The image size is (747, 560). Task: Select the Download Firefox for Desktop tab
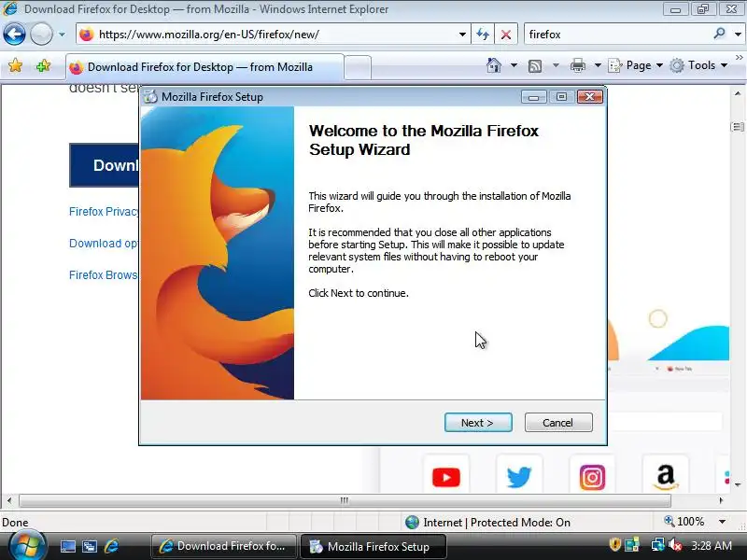(x=204, y=67)
